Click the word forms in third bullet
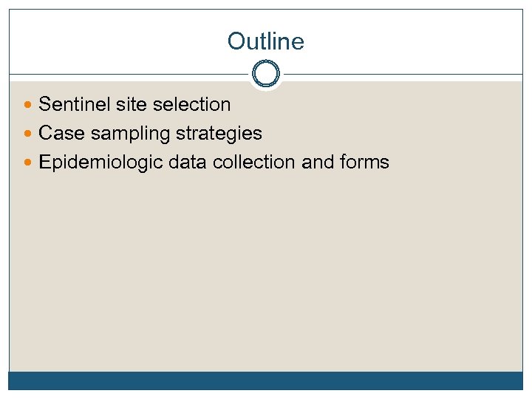This screenshot has width=532, height=399. [x=364, y=163]
